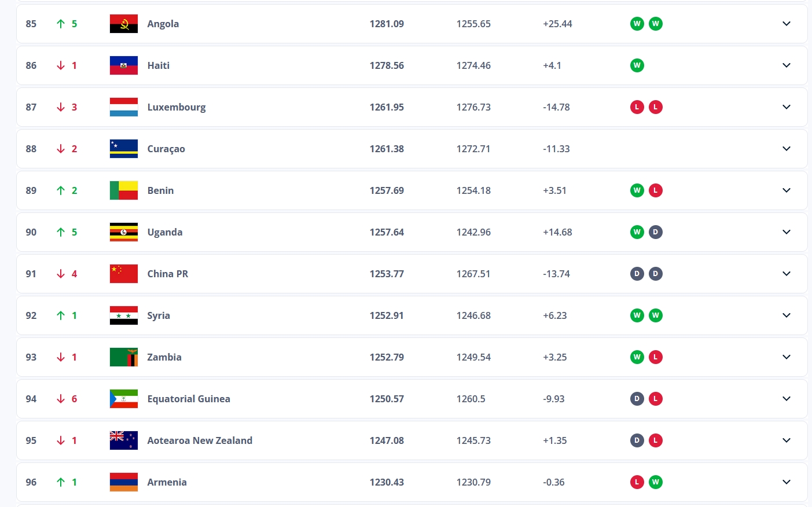Click the Curaçao flag icon

click(x=124, y=149)
